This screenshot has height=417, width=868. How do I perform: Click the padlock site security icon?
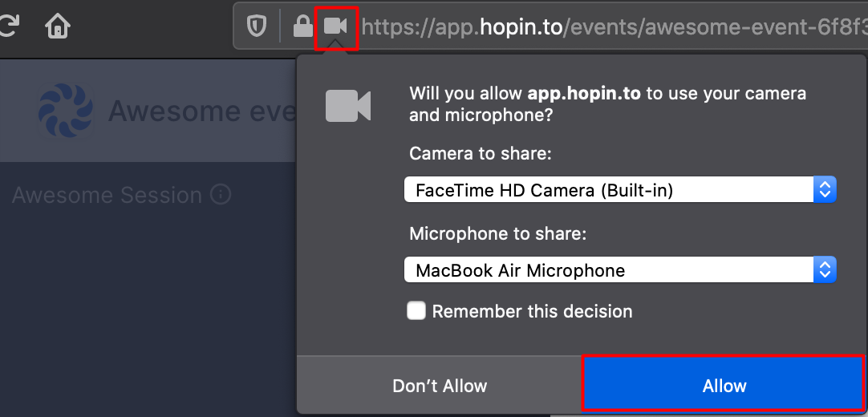tap(302, 26)
